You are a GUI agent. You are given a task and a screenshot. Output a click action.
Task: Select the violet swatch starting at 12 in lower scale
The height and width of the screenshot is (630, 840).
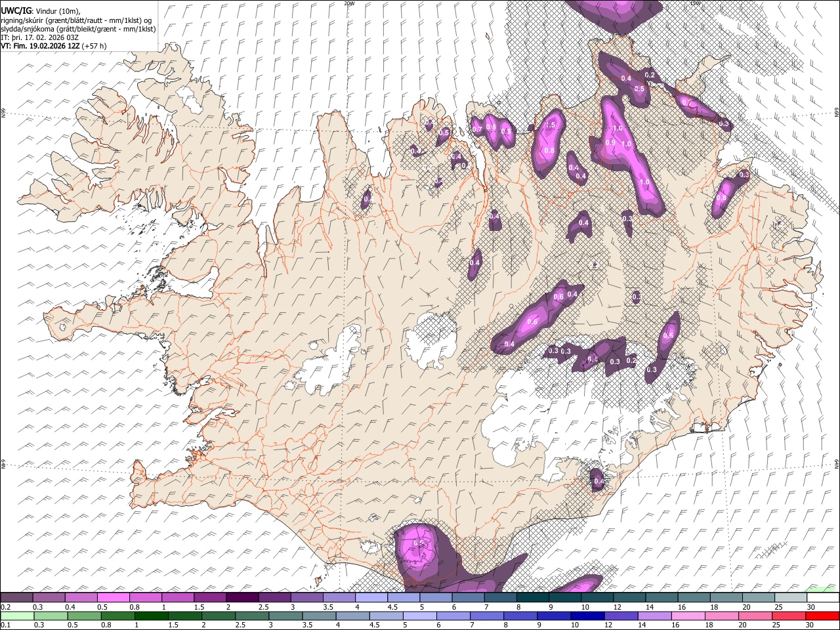(621, 616)
